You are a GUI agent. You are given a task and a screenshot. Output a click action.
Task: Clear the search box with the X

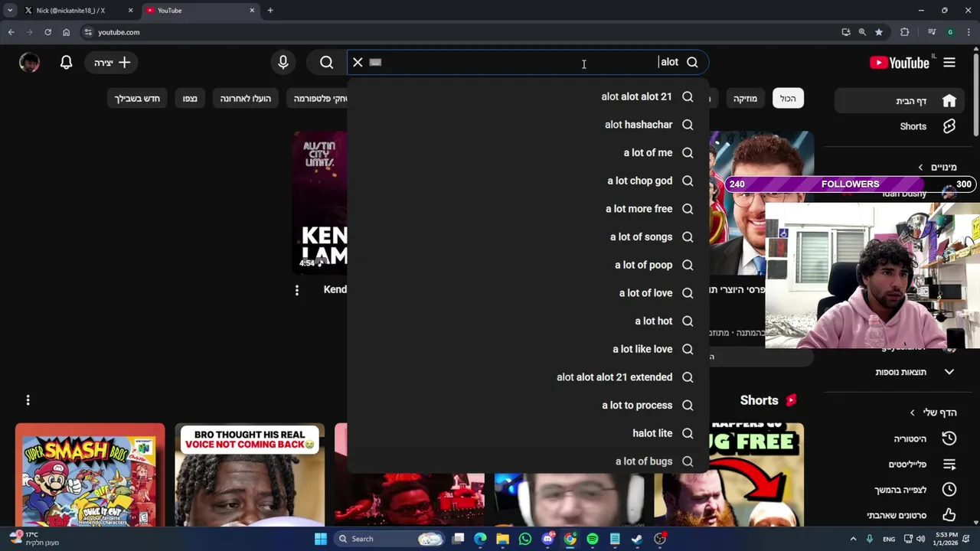[x=358, y=63]
